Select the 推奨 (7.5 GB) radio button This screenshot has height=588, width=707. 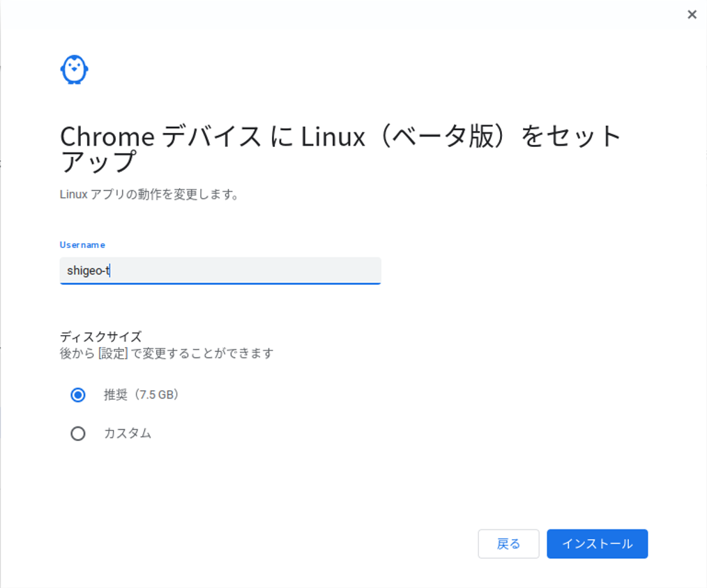pos(78,395)
